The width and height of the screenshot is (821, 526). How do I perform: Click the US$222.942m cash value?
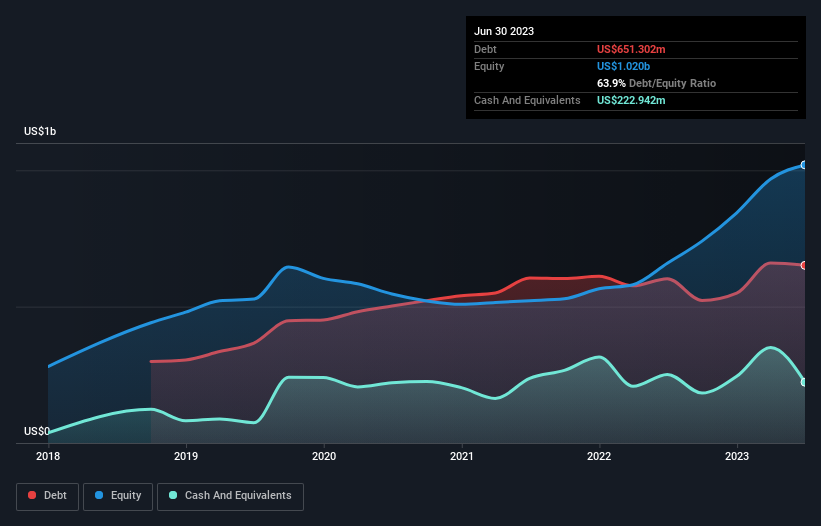click(631, 100)
